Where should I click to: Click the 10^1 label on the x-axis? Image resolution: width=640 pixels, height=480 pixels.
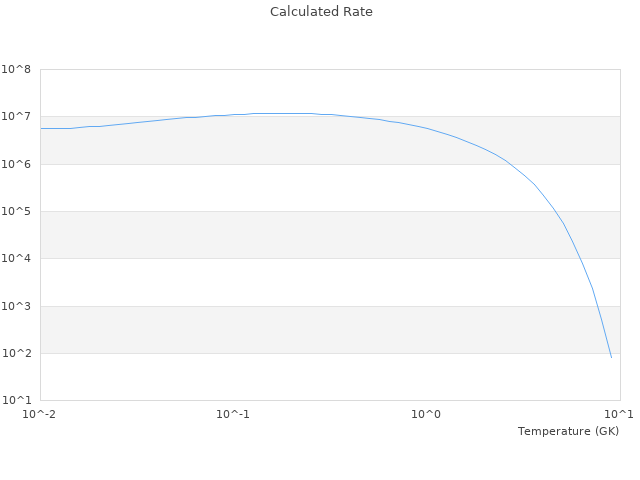click(620, 414)
